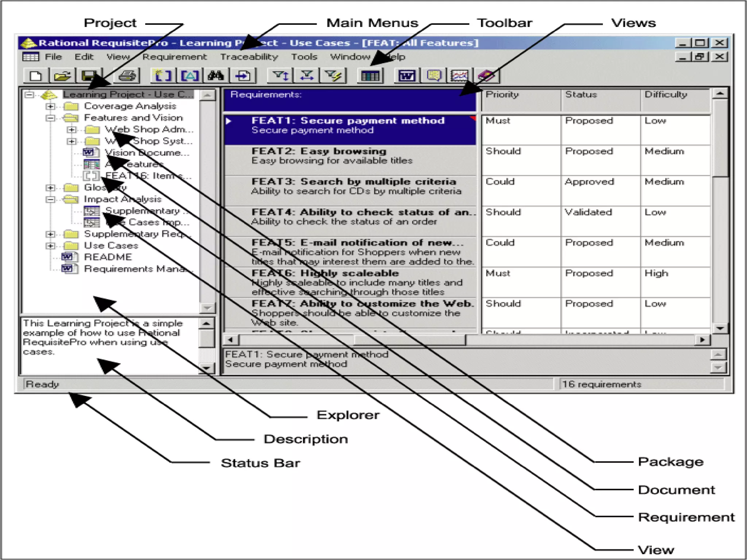Click the requirements list vertical scrollbar thumb

[x=720, y=139]
